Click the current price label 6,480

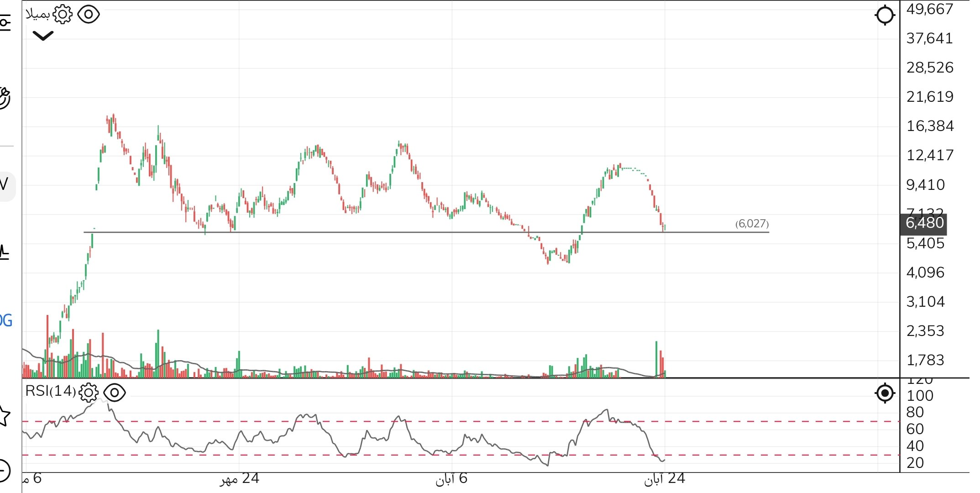(924, 223)
